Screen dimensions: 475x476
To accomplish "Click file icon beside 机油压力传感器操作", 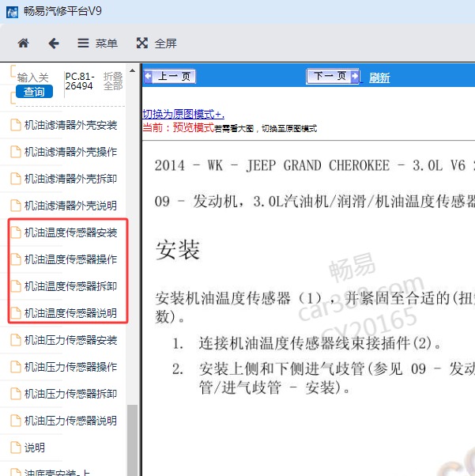I will click(x=16, y=367).
